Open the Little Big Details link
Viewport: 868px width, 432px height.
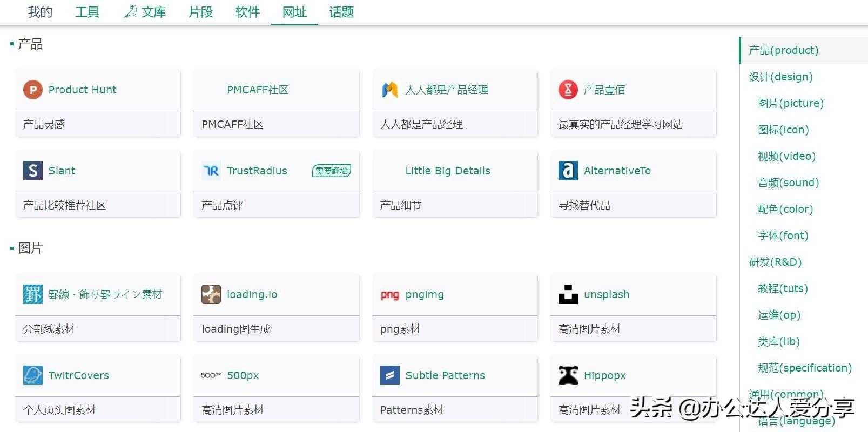coord(448,171)
